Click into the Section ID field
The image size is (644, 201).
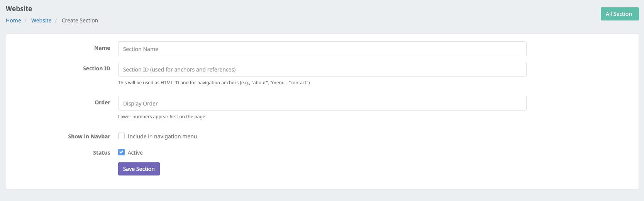[322, 69]
